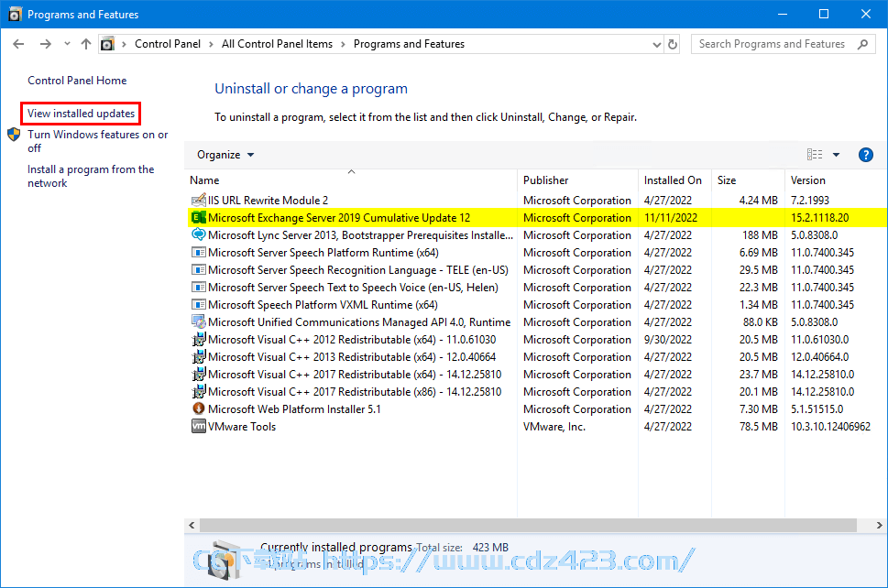Open the view options dropdown arrow
The height and width of the screenshot is (588, 888).
click(836, 155)
